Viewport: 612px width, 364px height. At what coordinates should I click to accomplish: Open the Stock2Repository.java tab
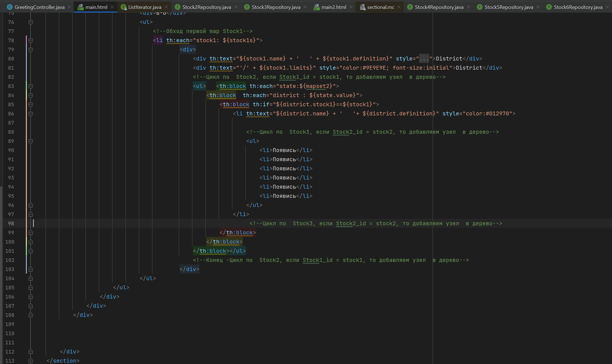point(207,7)
